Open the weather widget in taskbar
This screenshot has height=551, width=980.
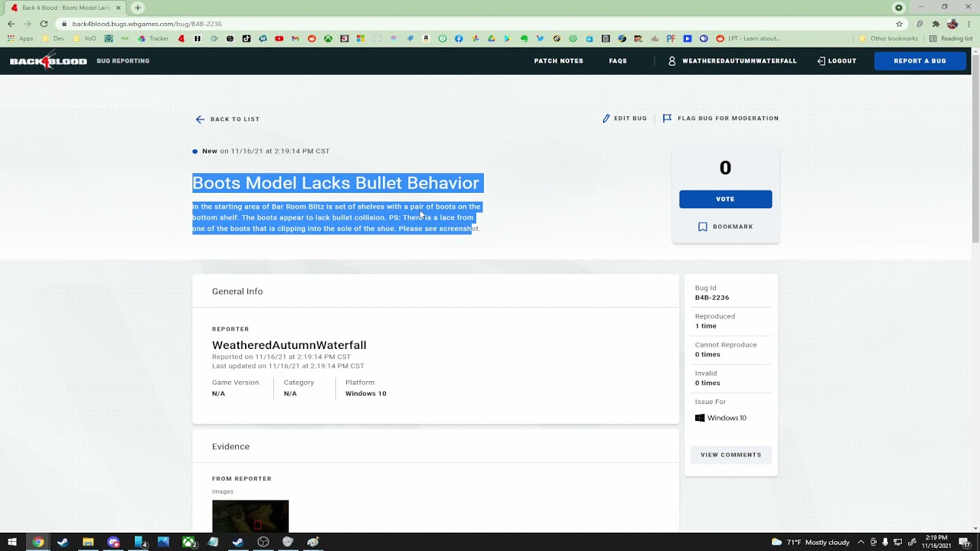coord(810,542)
